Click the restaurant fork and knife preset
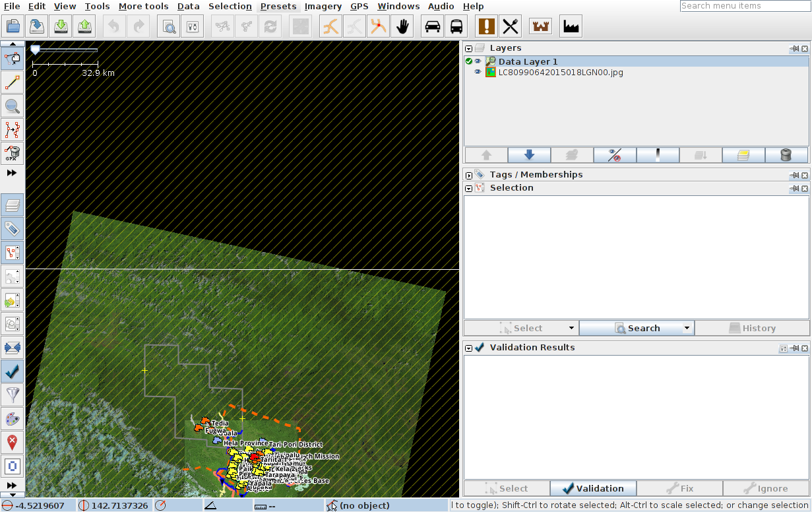The image size is (812, 512). (x=511, y=26)
